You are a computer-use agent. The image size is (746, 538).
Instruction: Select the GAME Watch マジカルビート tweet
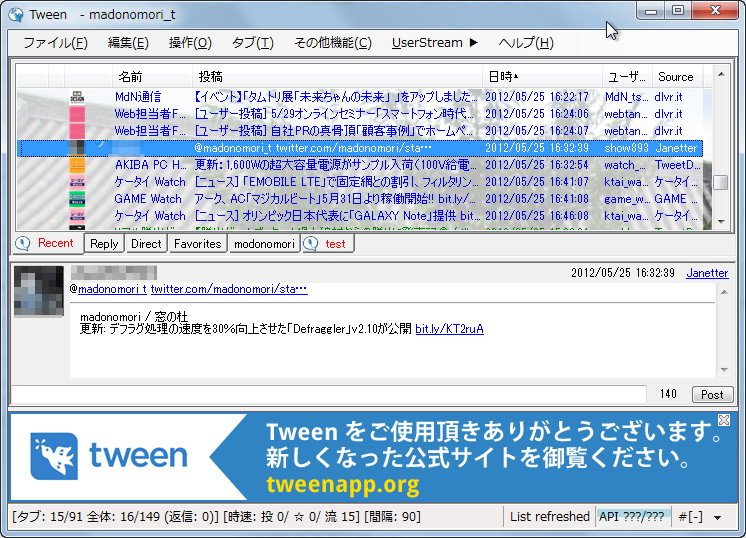click(x=335, y=199)
